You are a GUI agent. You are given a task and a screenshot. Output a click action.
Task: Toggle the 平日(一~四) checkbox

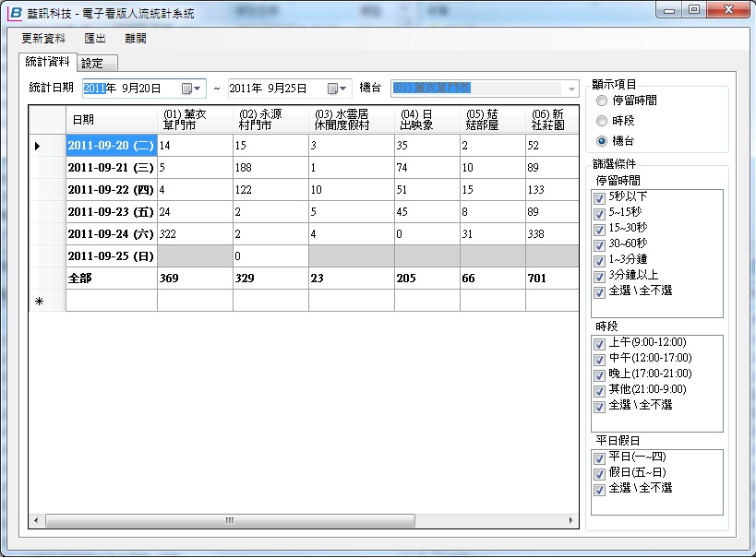coord(599,458)
